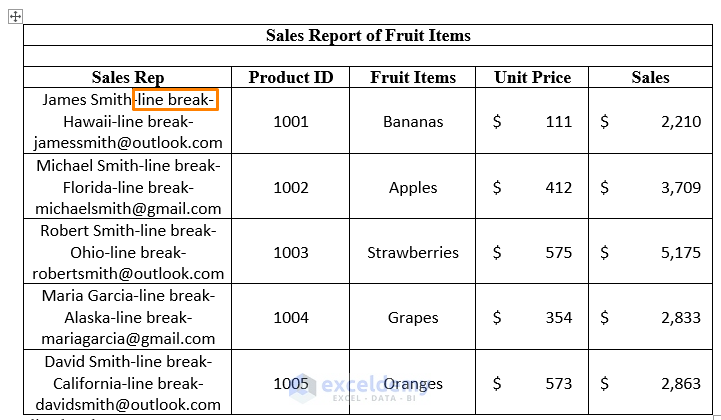Click the Bananas cell

[412, 121]
